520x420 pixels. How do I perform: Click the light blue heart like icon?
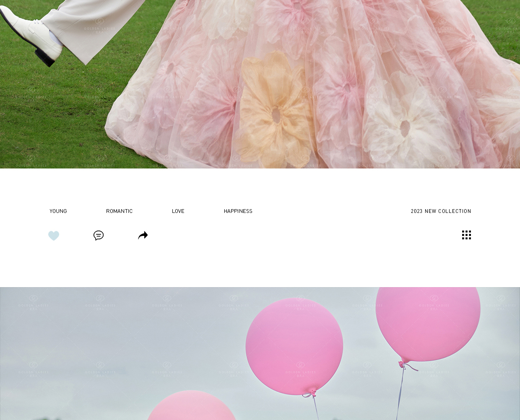coord(54,236)
